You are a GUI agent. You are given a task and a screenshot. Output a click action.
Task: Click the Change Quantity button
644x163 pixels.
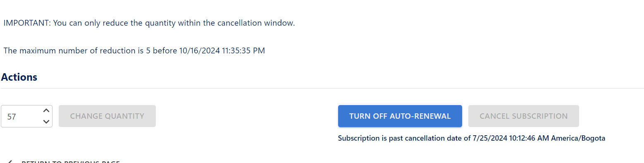click(107, 116)
